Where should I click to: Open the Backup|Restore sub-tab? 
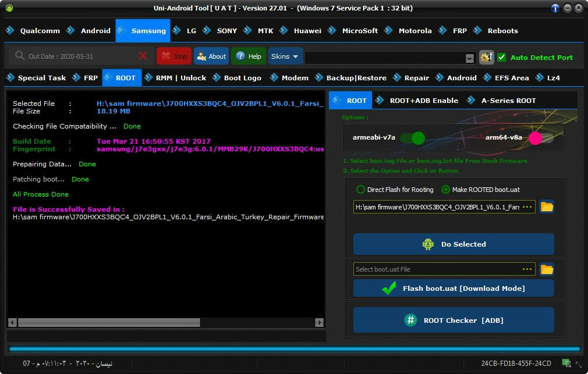point(350,78)
